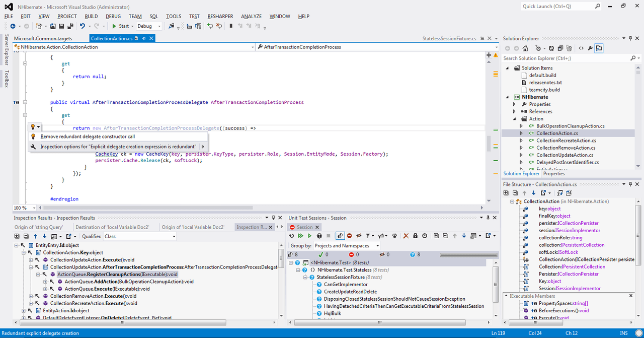Click the Home icon in Solution Explorer
Viewport: 644px width, 338px height.
point(525,48)
